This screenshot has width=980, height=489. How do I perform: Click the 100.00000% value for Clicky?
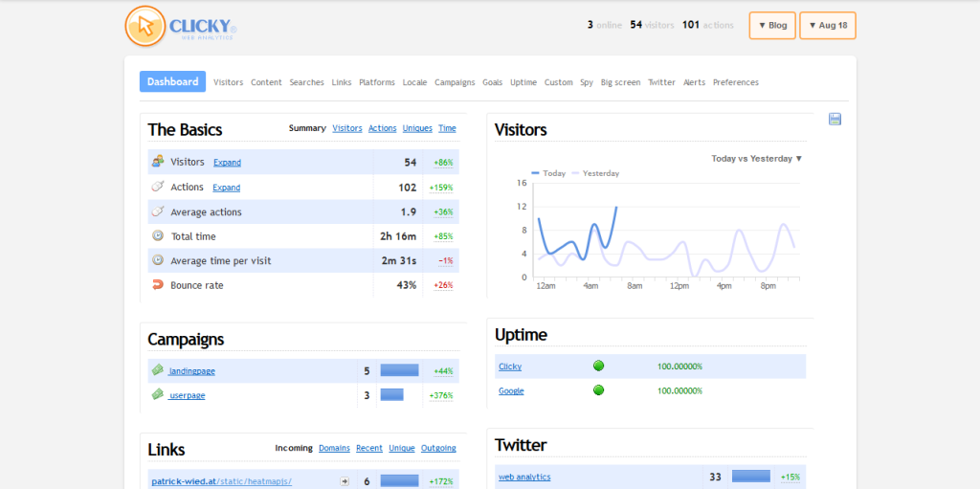(680, 367)
